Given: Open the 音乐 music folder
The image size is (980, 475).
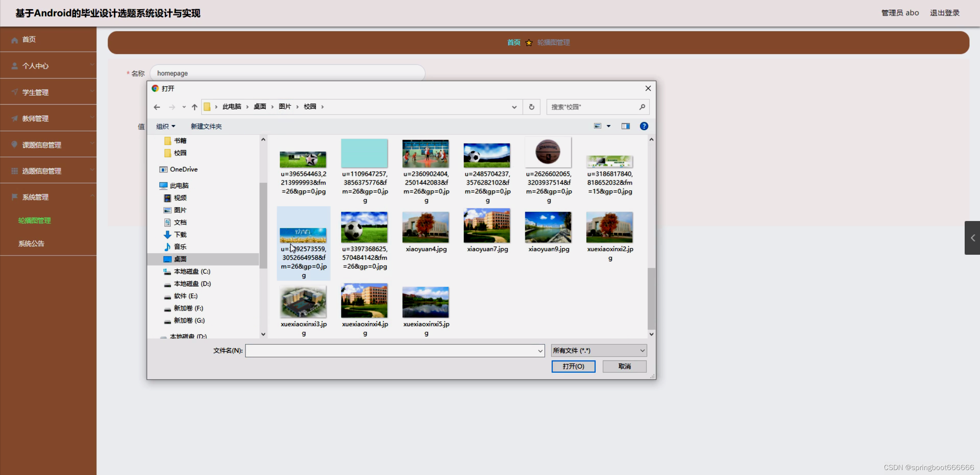Looking at the screenshot, I should click(180, 247).
